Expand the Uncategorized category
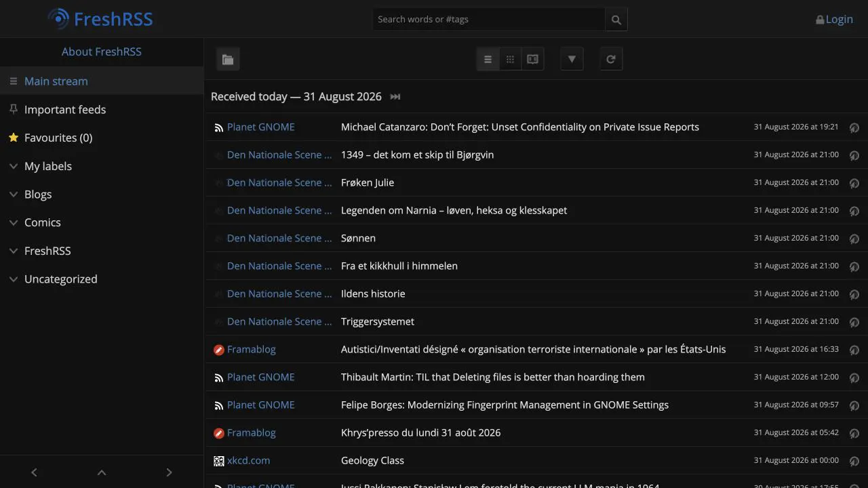868x488 pixels. (x=14, y=279)
